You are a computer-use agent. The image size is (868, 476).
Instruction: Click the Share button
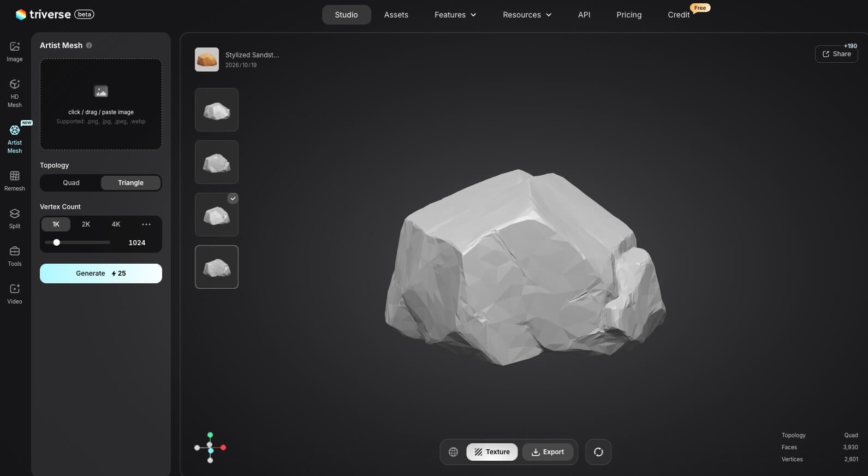coord(836,54)
